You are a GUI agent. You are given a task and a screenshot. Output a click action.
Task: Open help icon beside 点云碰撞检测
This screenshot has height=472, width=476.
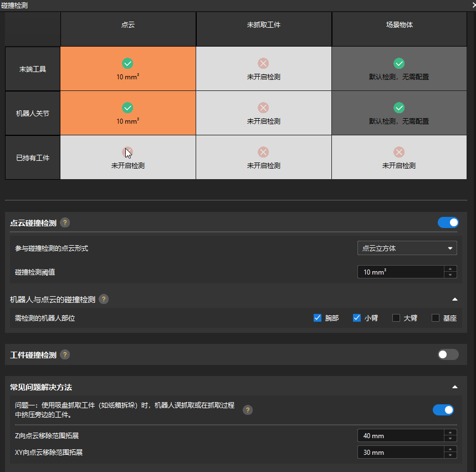[65, 222]
